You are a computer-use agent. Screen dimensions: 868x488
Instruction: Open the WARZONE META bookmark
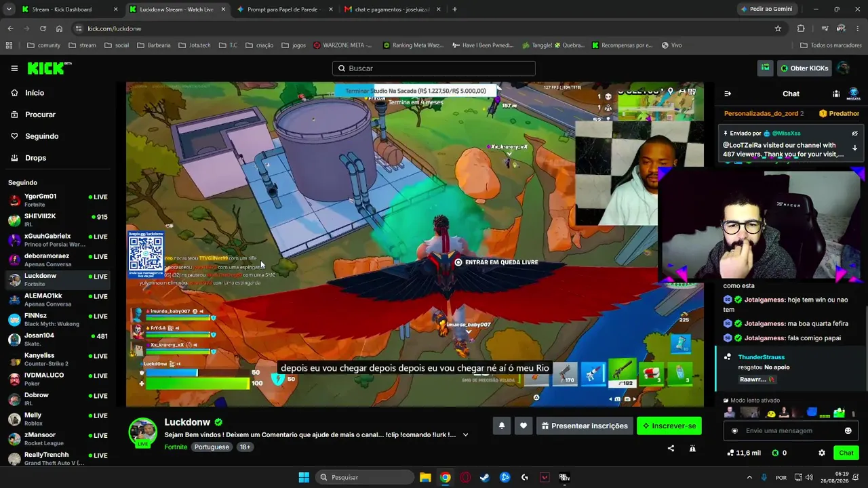coord(342,45)
